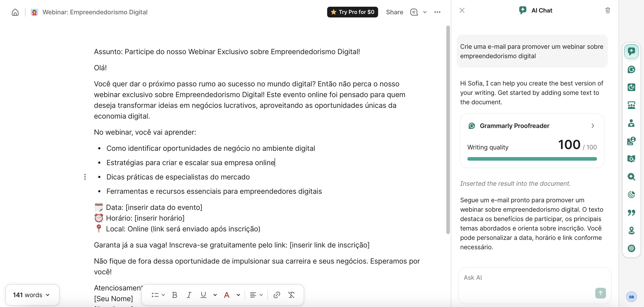Open the three-dot more options menu
Screen dimensions: 644x307
pyautogui.click(x=437, y=12)
